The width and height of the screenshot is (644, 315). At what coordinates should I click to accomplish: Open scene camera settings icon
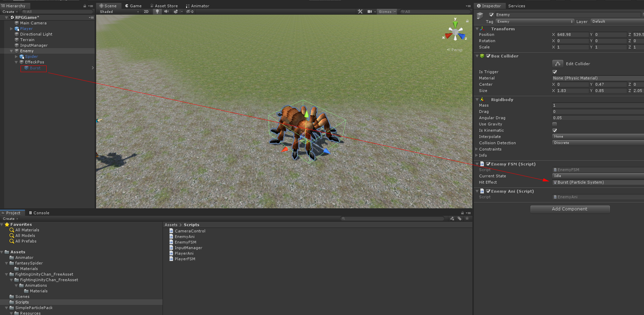370,11
